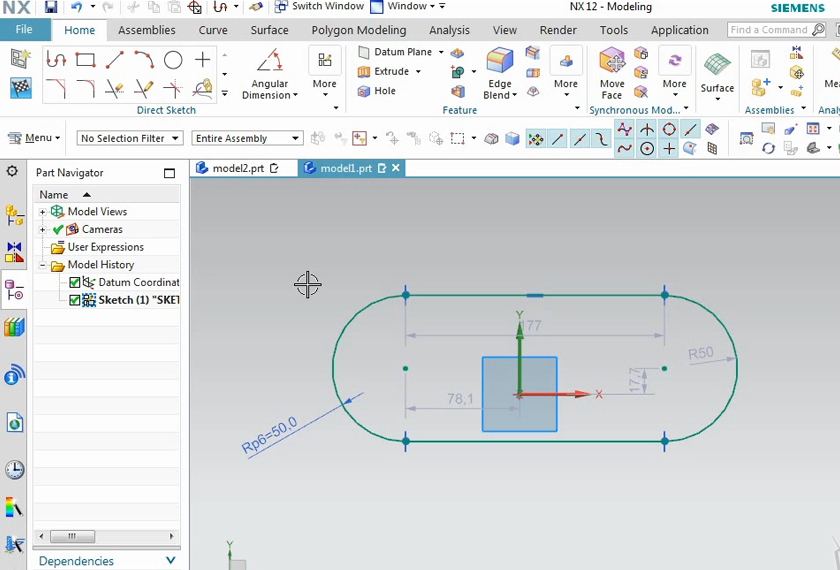
Task: Toggle the Sketch (1) feature checkbox
Action: tap(75, 300)
